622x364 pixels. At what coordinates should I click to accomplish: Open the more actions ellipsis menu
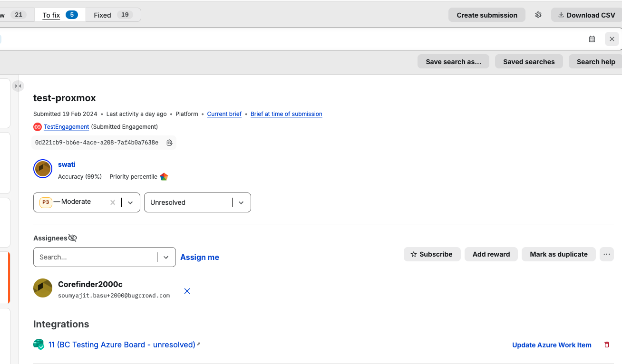[x=606, y=254]
